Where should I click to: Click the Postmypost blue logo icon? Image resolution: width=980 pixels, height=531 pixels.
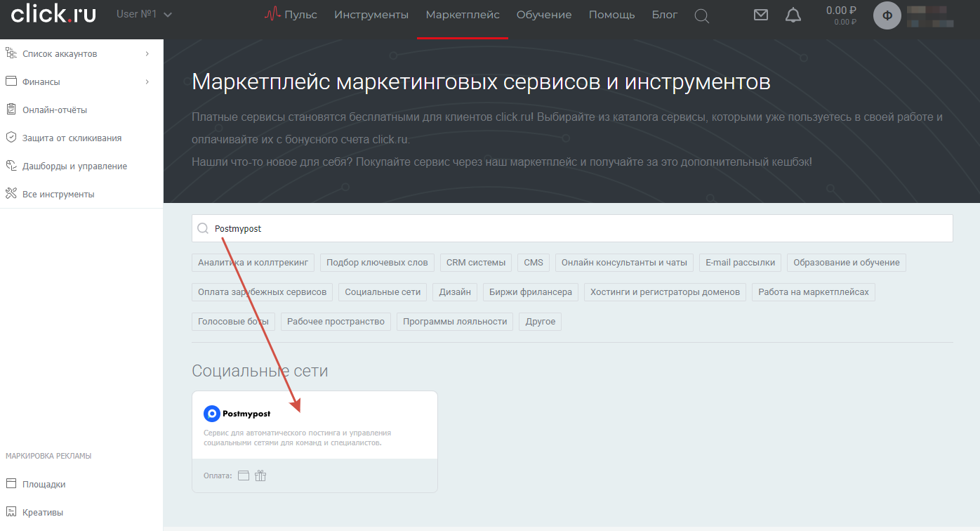[x=211, y=414]
